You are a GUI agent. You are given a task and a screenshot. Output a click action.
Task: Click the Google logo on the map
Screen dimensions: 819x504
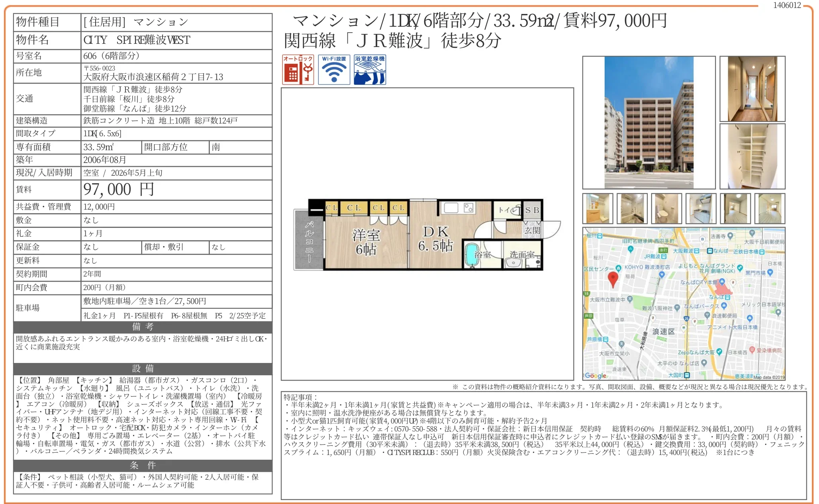596,376
